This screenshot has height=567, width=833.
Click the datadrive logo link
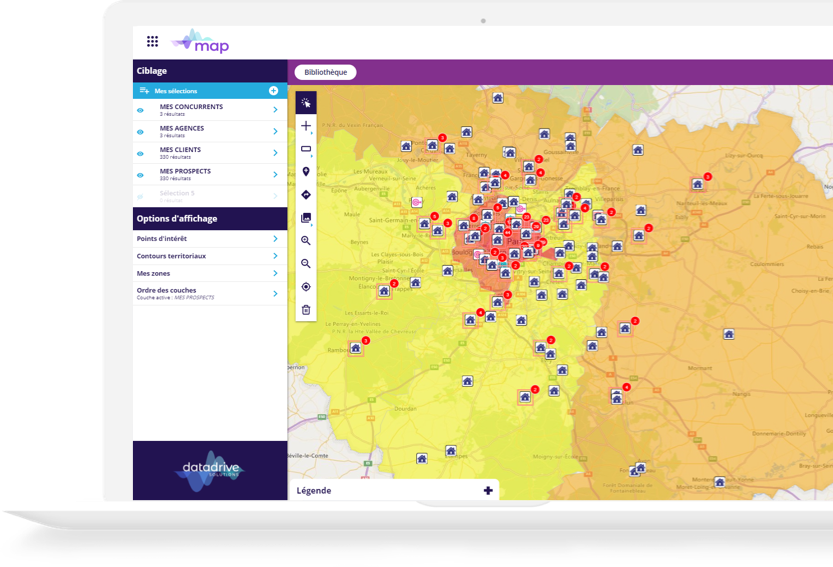[x=208, y=470]
